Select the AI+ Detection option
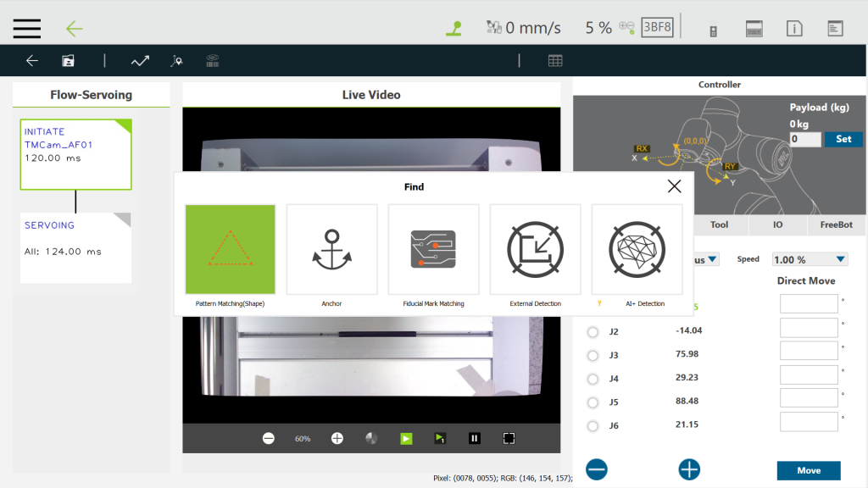This screenshot has width=868, height=488. pyautogui.click(x=637, y=249)
